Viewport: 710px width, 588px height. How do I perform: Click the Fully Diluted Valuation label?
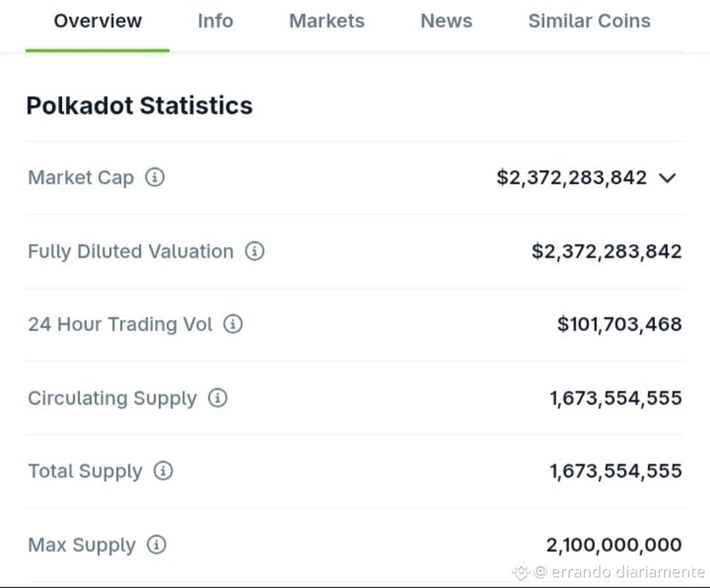(x=131, y=252)
